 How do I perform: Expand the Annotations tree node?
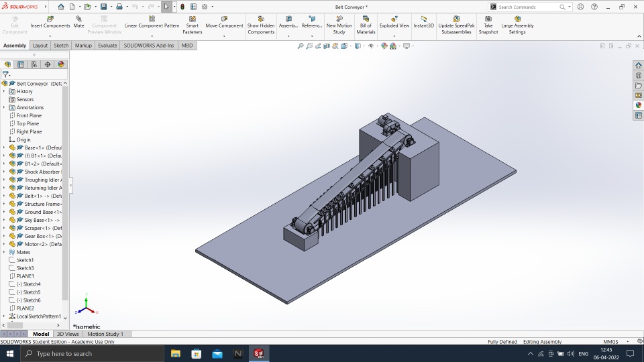pyautogui.click(x=4, y=107)
